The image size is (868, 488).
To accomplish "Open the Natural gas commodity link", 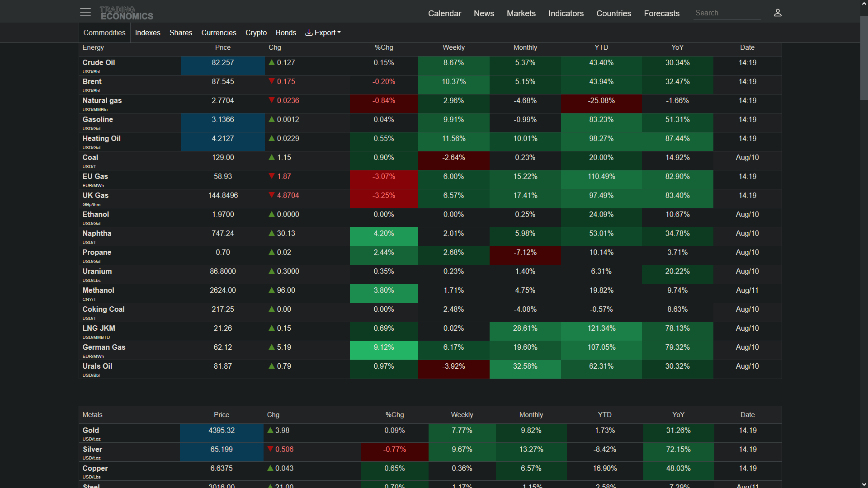I will (x=102, y=100).
